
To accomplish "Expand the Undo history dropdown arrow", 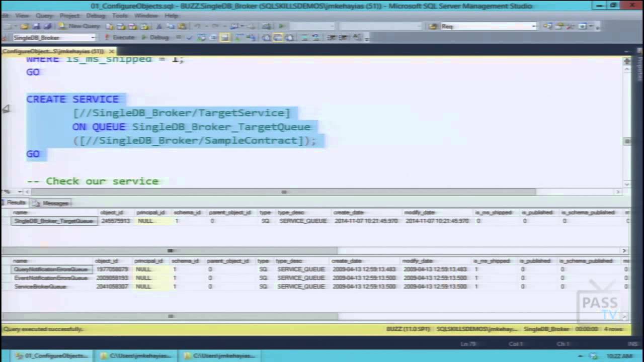I will click(x=206, y=26).
